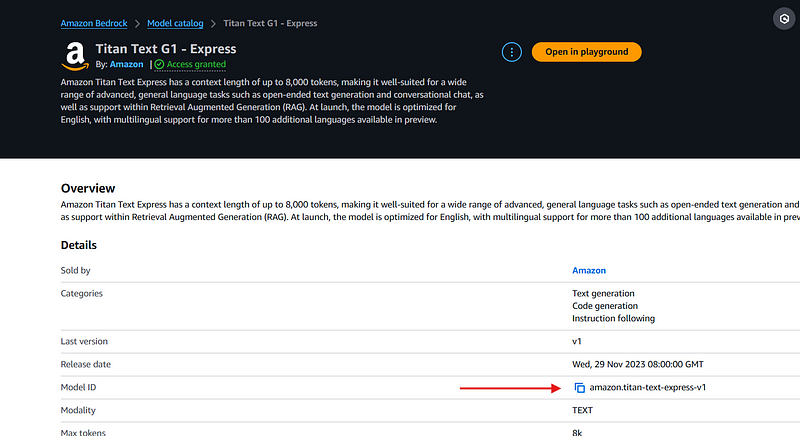Click the Modality row label
This screenshot has width=800, height=436.
(78, 411)
